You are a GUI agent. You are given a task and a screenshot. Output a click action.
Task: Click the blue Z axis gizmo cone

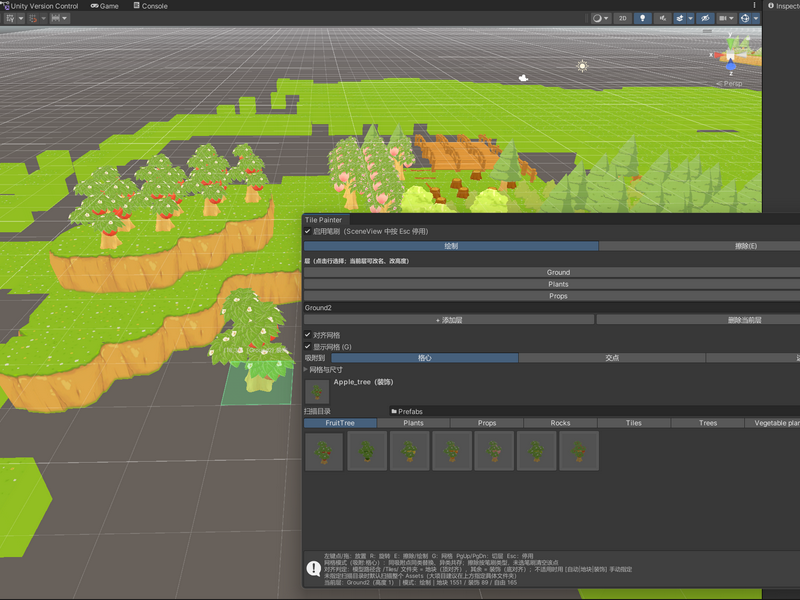[x=731, y=65]
